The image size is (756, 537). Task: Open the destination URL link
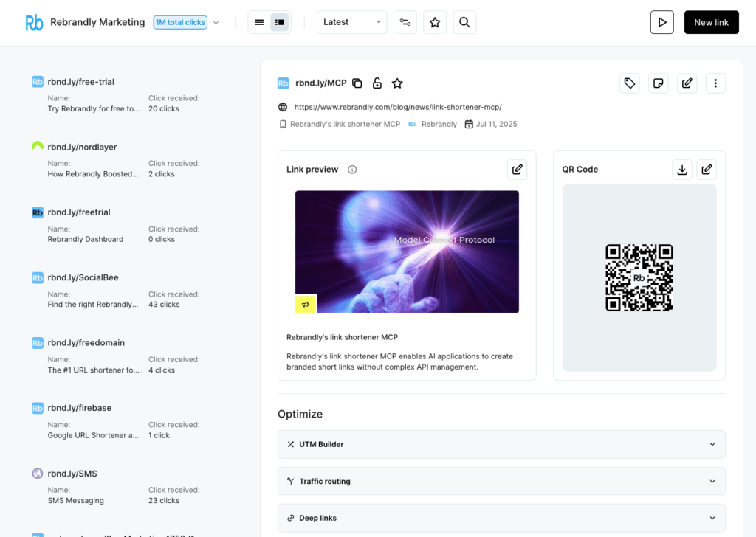398,107
